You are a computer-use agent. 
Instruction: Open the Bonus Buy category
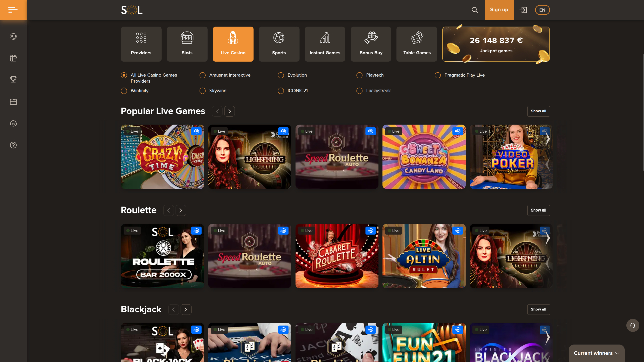(x=371, y=44)
